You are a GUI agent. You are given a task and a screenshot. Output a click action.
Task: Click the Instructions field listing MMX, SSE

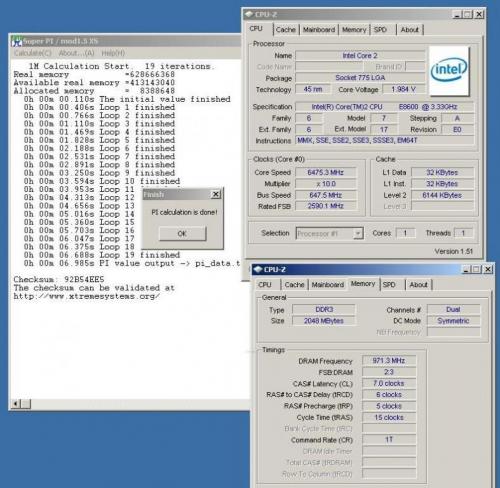pyautogui.click(x=385, y=140)
